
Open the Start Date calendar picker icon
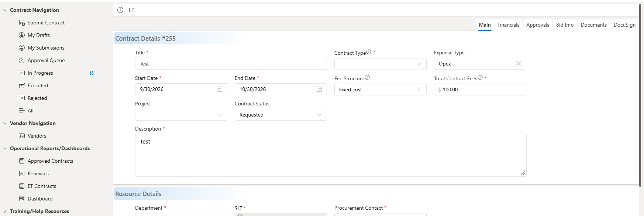click(x=220, y=89)
